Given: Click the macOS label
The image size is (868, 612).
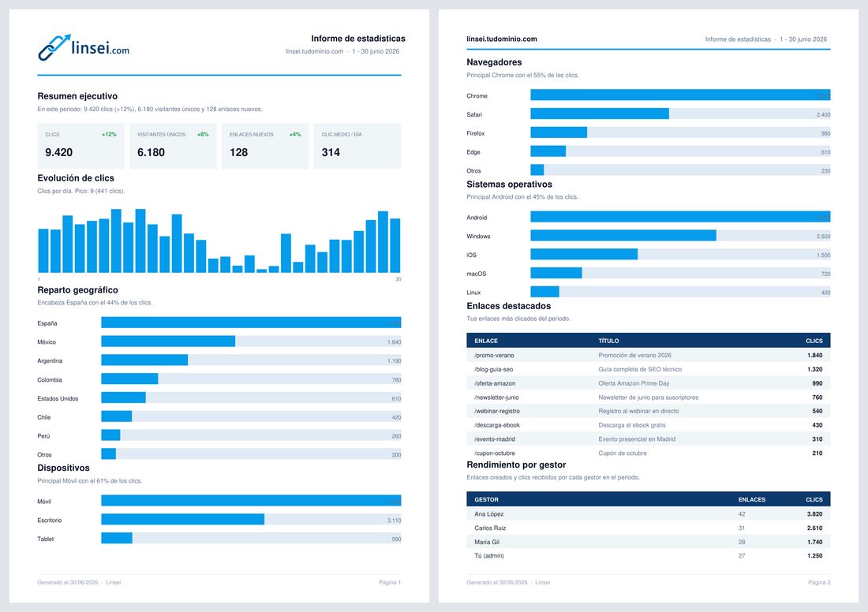Looking at the screenshot, I should (477, 274).
